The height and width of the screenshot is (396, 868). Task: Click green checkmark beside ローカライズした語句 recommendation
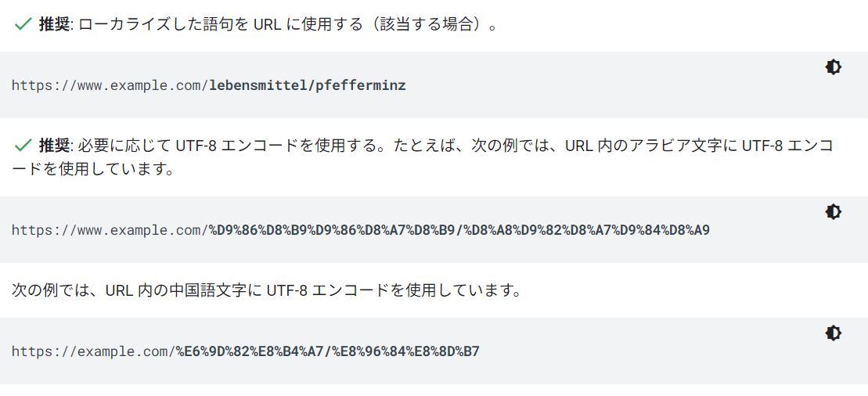(x=23, y=24)
